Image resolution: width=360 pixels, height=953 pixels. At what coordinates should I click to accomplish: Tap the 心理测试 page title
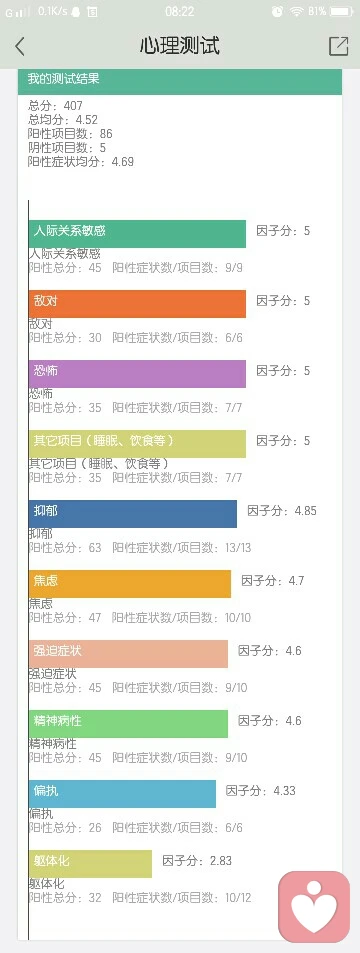point(179,46)
